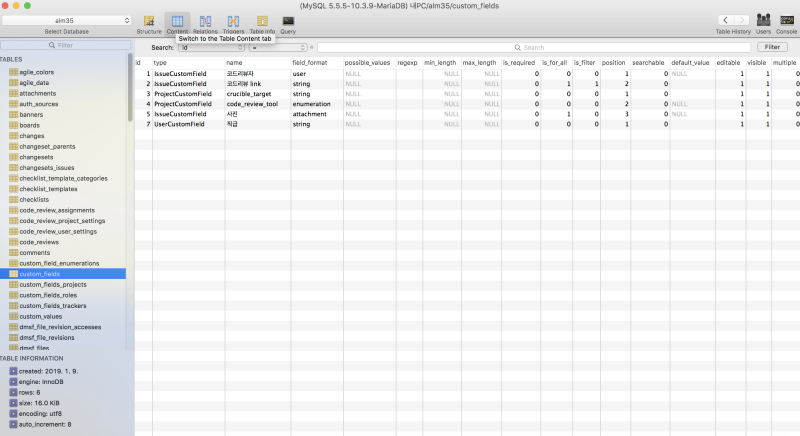Screen dimensions: 800x436
Task: Select the dmsf_file_revisions table
Action: (x=47, y=338)
